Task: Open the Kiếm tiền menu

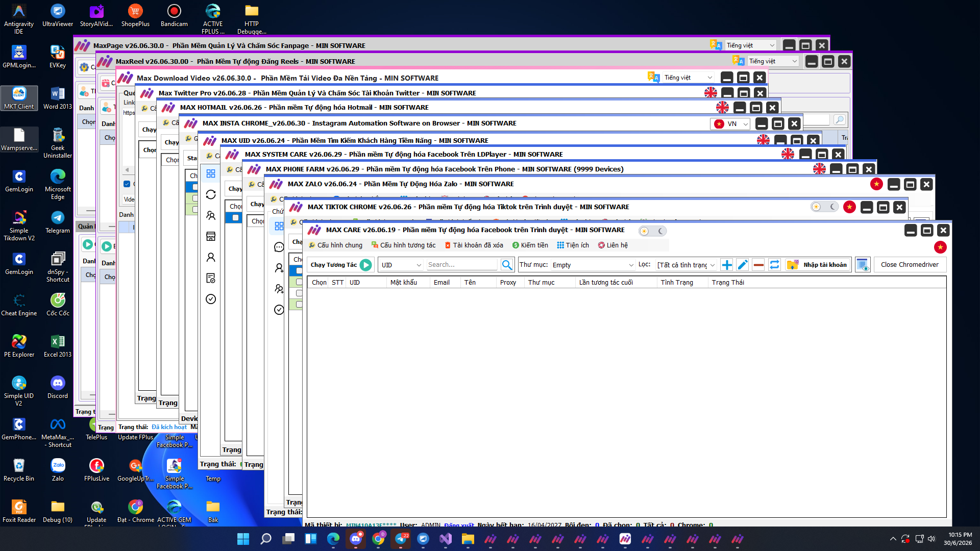Action: tap(530, 245)
